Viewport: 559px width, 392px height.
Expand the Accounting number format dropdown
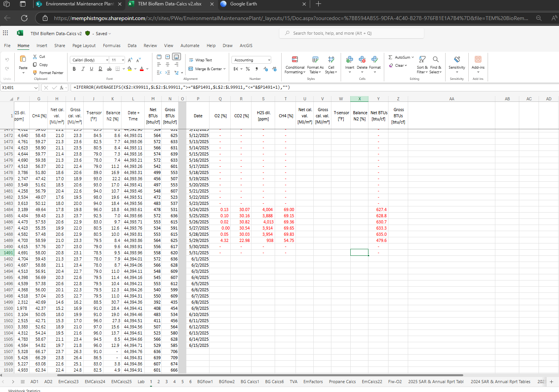click(x=269, y=60)
